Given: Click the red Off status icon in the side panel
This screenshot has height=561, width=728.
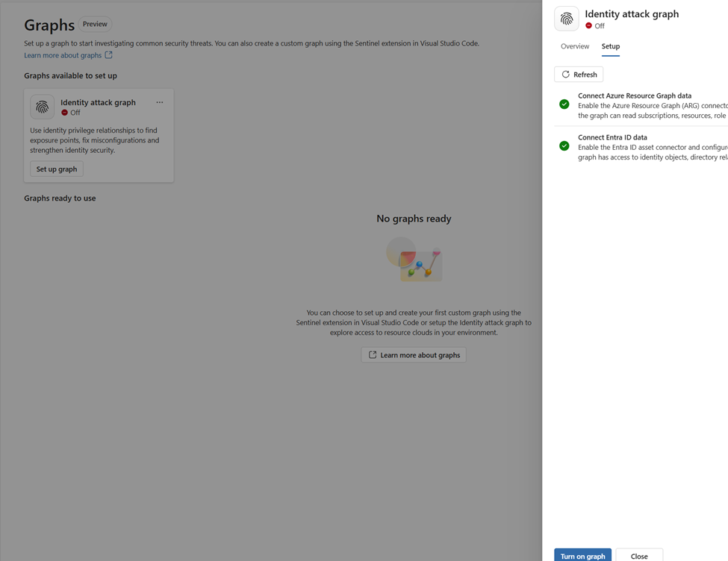Looking at the screenshot, I should (588, 25).
